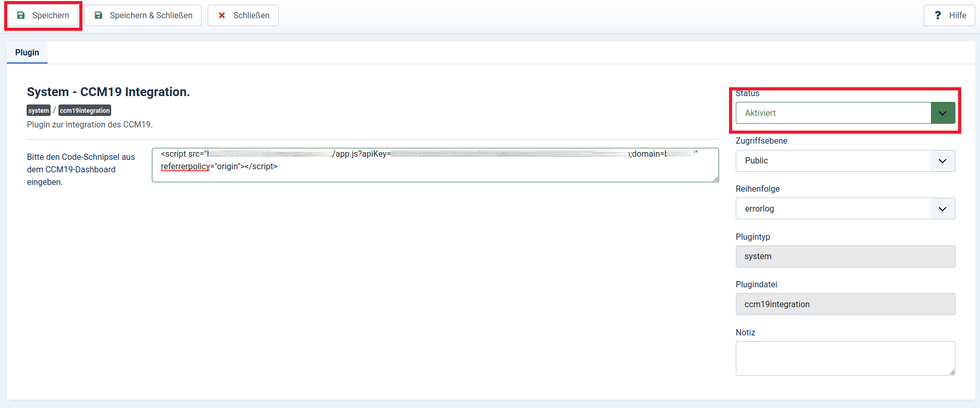Click the Plugindatei field showing ccm19integration
The image size is (980, 408).
tap(845, 304)
